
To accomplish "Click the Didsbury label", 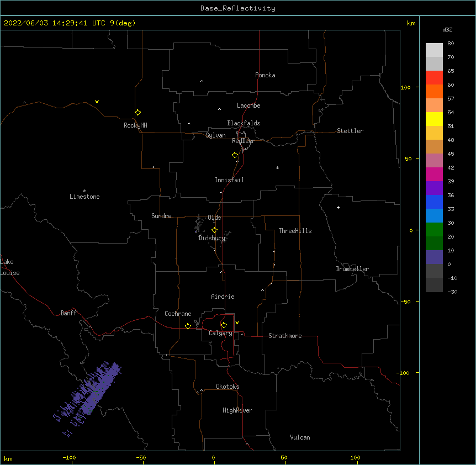I will point(211,238).
